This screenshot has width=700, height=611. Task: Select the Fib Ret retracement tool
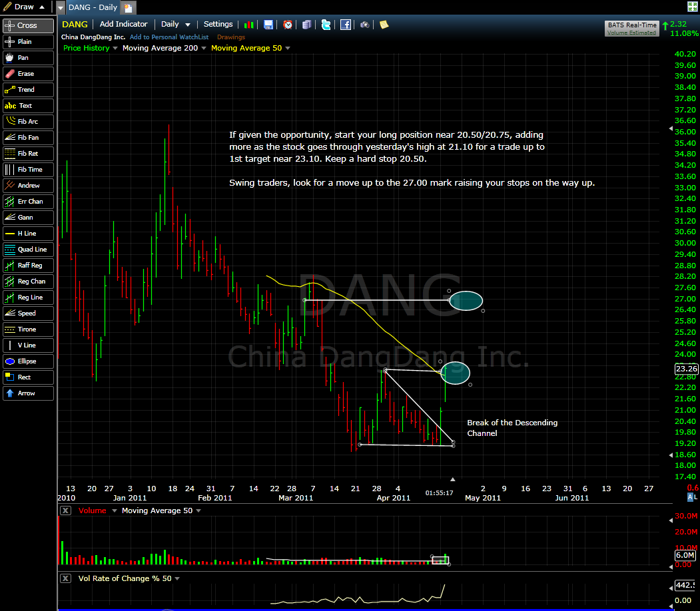[28, 154]
